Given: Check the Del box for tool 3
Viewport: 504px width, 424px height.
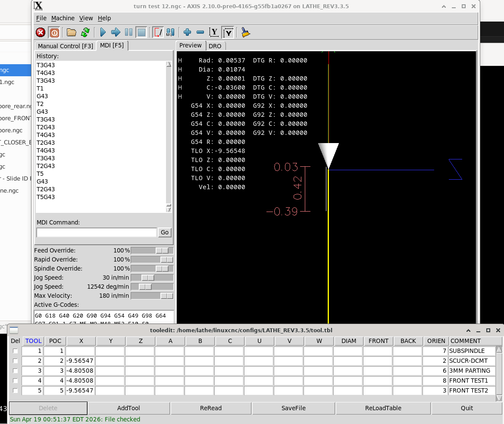Looking at the screenshot, I should pos(16,371).
